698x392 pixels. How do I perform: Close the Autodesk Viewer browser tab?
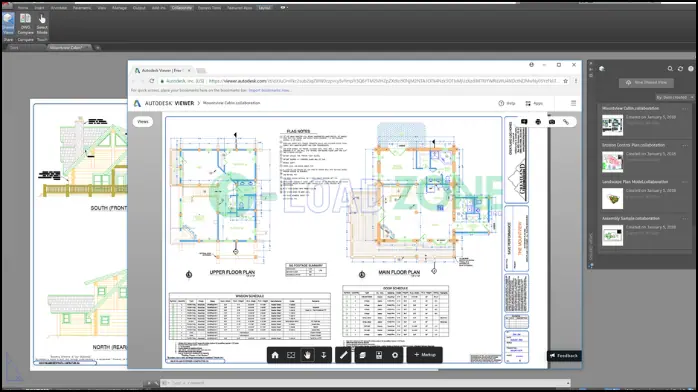coord(189,70)
